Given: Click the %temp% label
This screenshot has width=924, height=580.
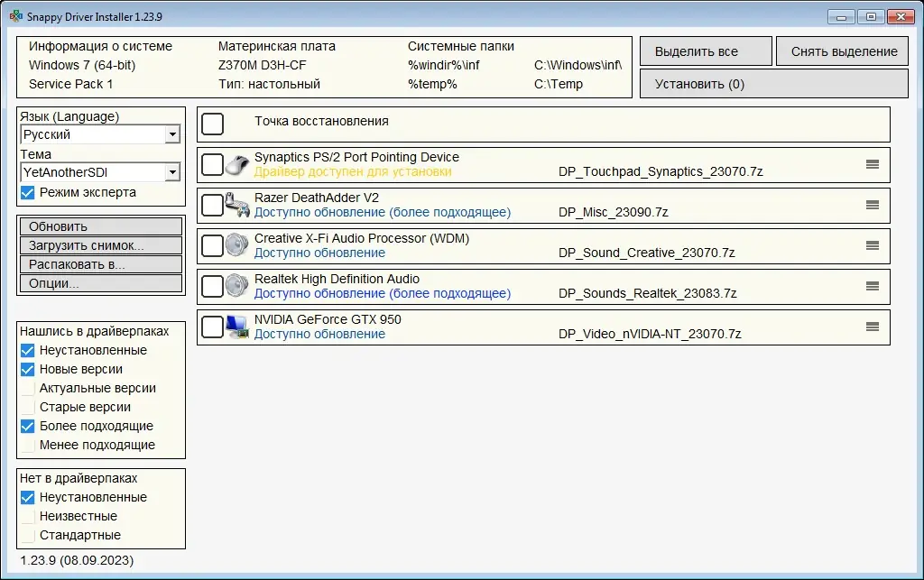Looking at the screenshot, I should click(x=432, y=84).
